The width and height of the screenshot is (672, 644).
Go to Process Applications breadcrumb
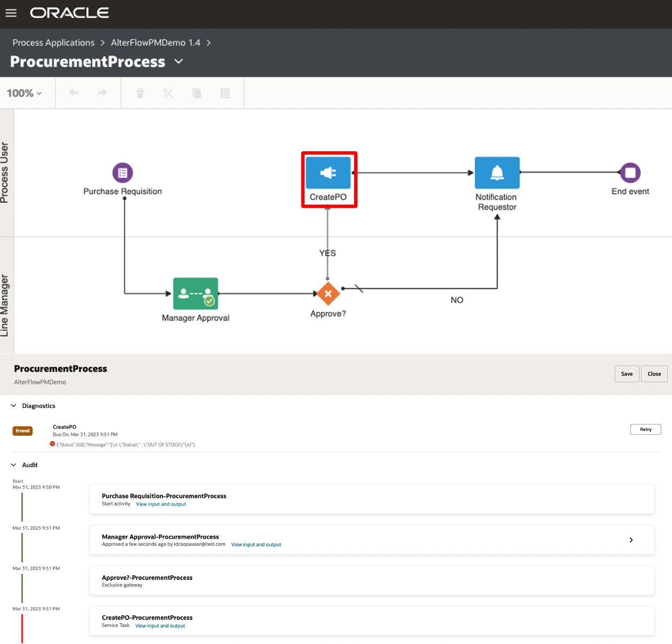tap(53, 43)
